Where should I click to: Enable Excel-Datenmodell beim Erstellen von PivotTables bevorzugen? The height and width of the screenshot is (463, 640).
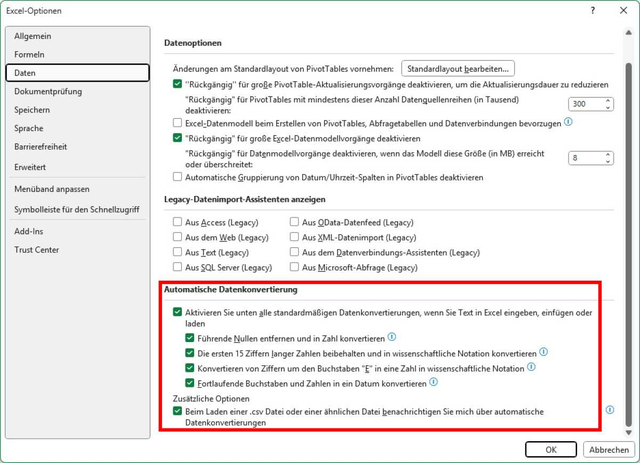(177, 122)
